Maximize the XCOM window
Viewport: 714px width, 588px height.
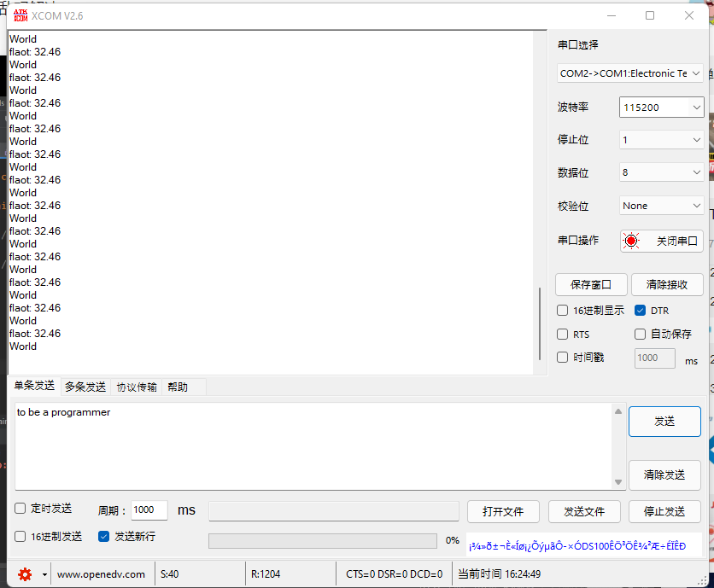pyautogui.click(x=650, y=15)
